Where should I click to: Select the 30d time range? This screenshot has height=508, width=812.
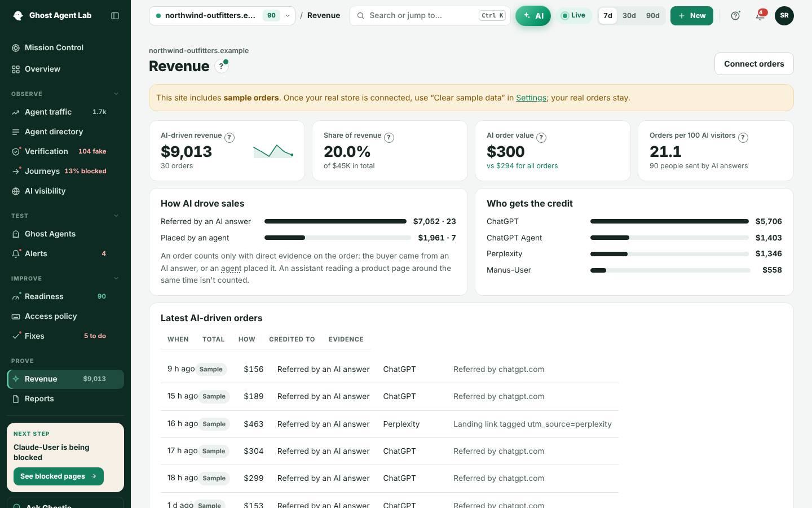click(629, 16)
